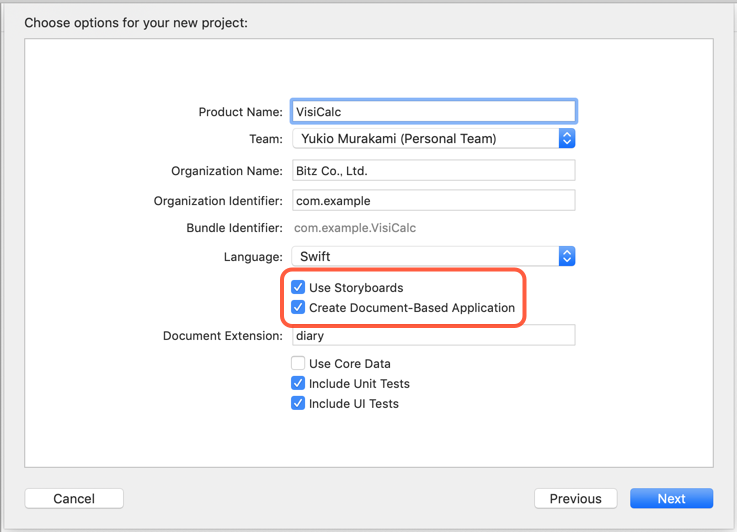Click the Language label

pos(253,257)
